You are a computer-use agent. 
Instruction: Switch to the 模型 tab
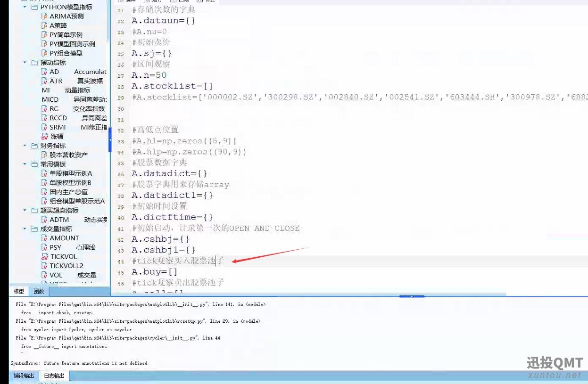(19, 291)
